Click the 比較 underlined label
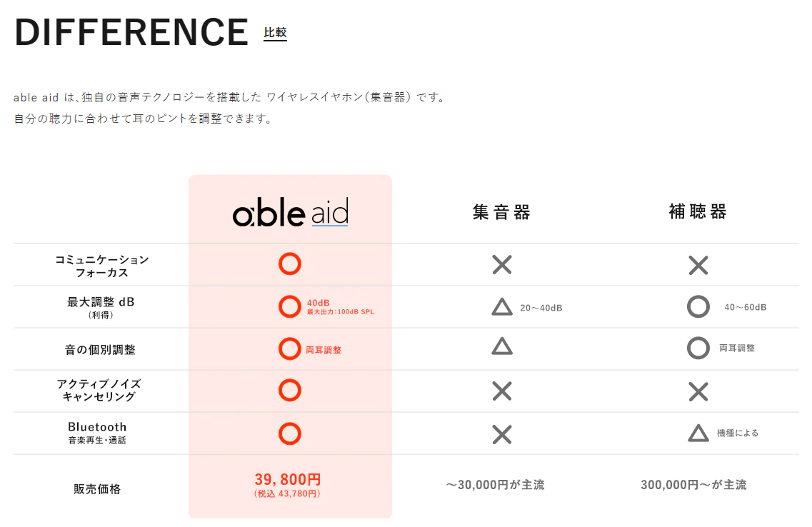Viewport: 812px width, 527px height. (275, 33)
